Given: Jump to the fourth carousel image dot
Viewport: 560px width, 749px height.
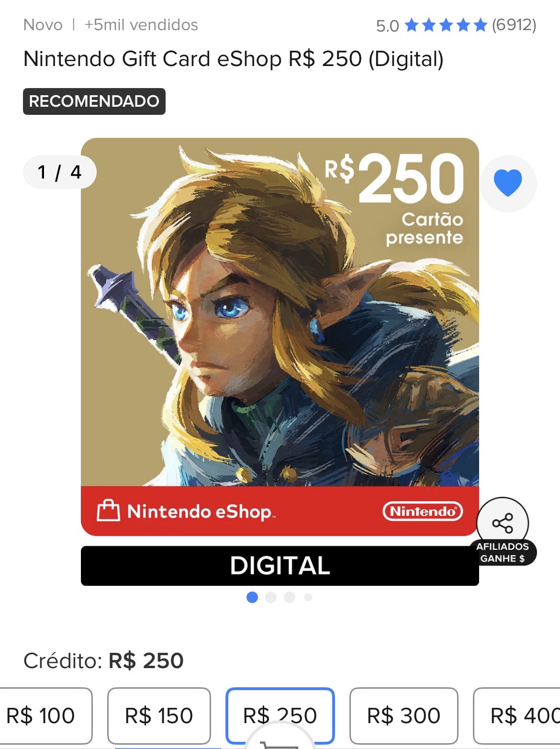Looking at the screenshot, I should tap(308, 597).
